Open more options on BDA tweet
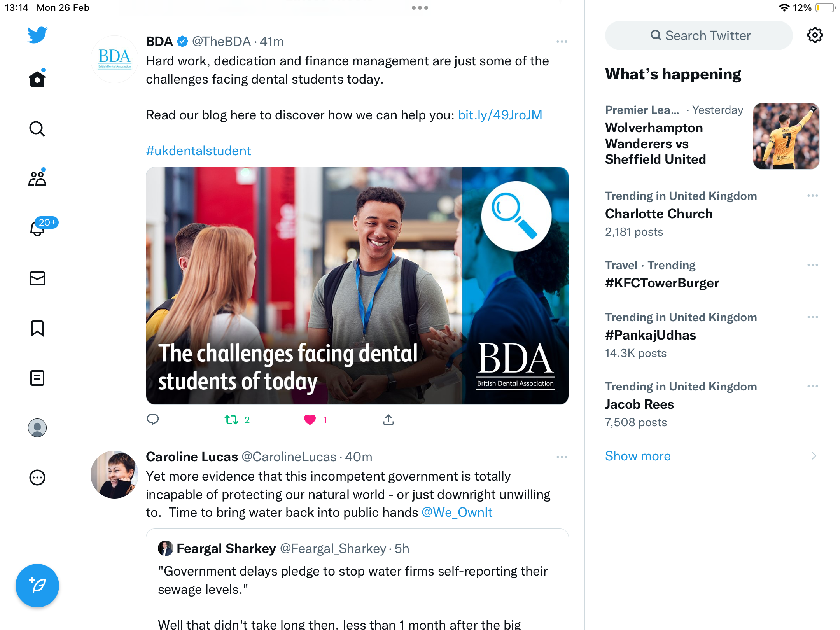Image resolution: width=840 pixels, height=630 pixels. click(562, 42)
